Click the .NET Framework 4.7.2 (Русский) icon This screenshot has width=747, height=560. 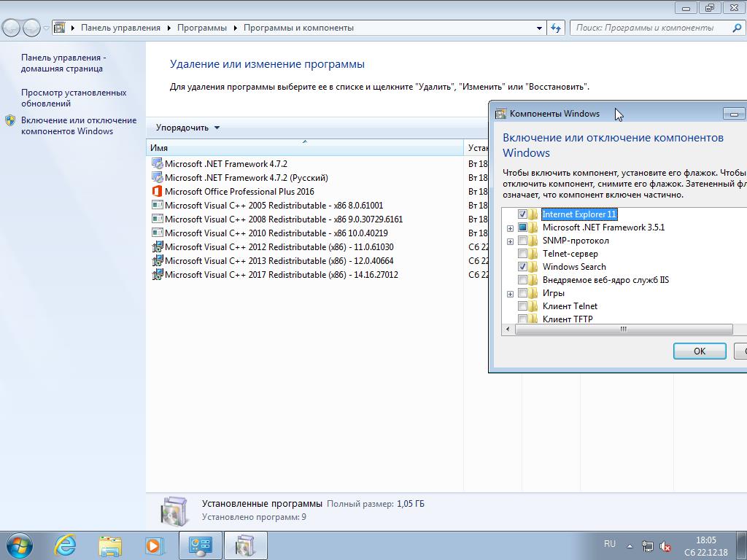(x=157, y=177)
